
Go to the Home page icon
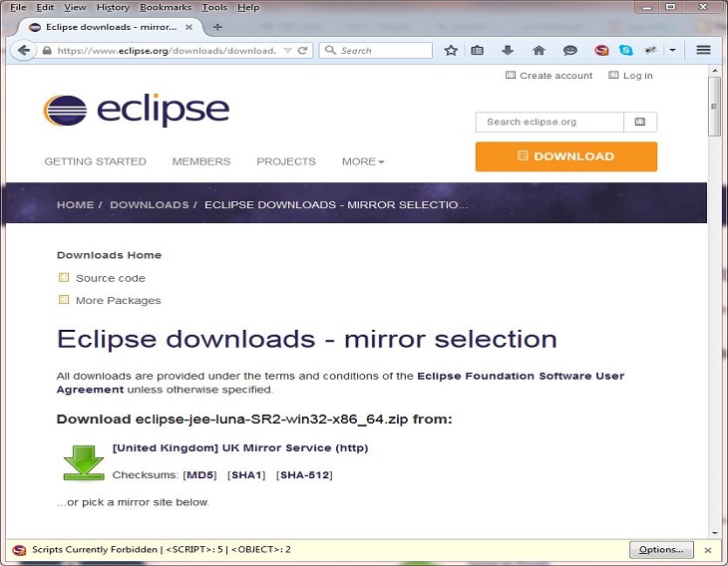click(539, 50)
